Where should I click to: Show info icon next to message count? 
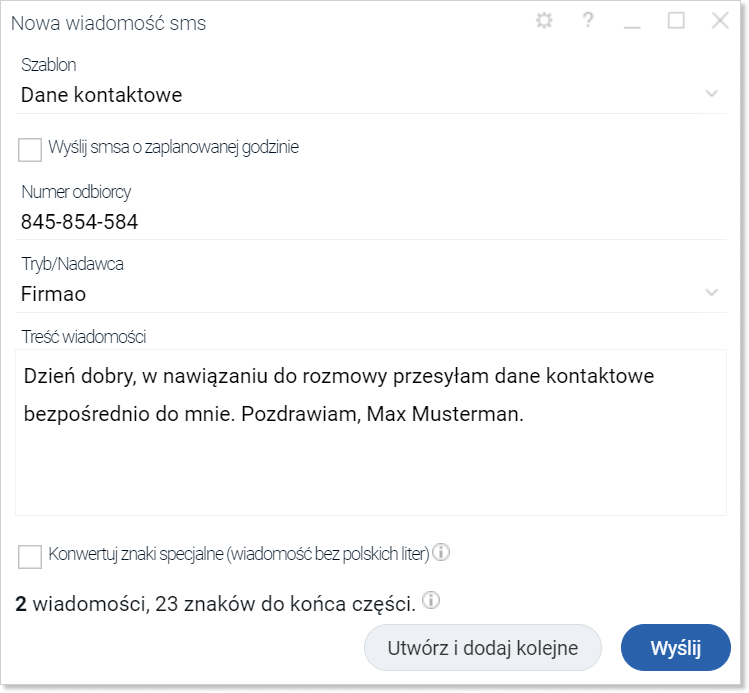(x=431, y=600)
